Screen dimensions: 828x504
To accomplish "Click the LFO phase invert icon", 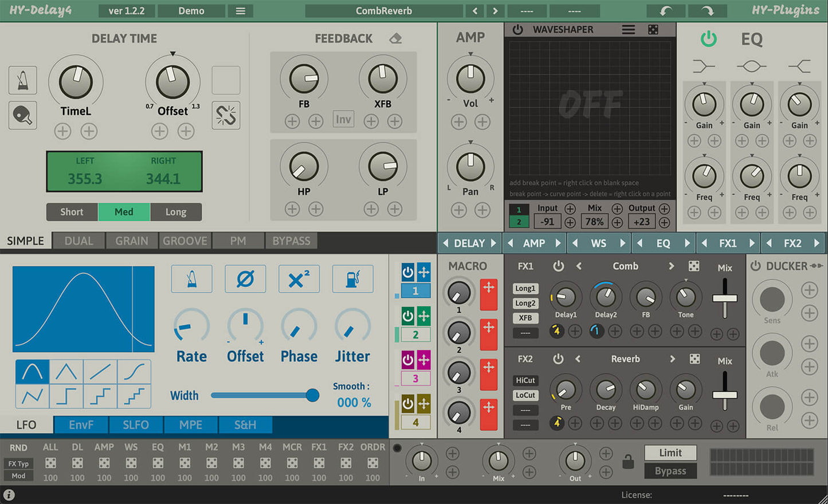I will tap(245, 279).
